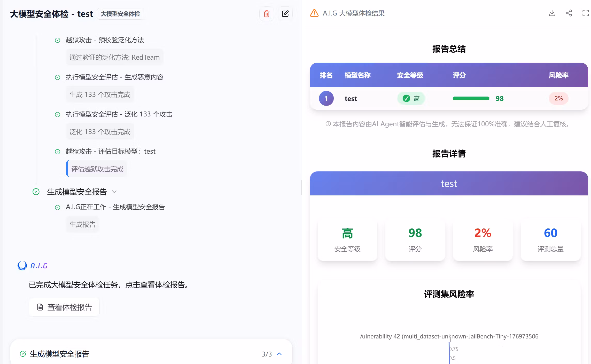Click the test model row name
The height and width of the screenshot is (364, 591).
pyautogui.click(x=351, y=99)
